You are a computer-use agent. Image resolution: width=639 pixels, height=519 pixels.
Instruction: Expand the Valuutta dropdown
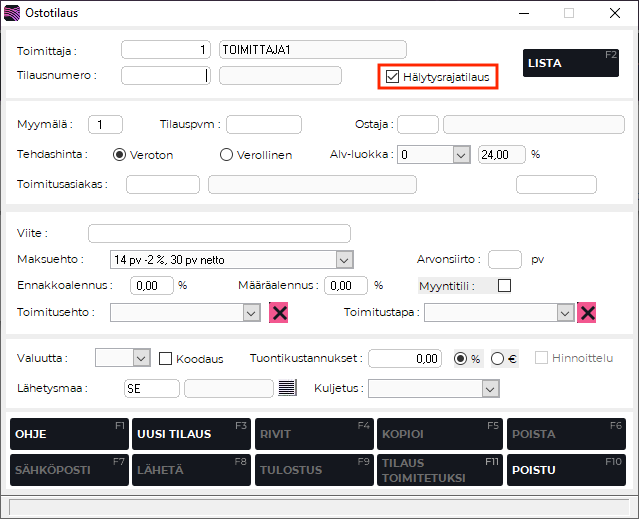[141, 358]
